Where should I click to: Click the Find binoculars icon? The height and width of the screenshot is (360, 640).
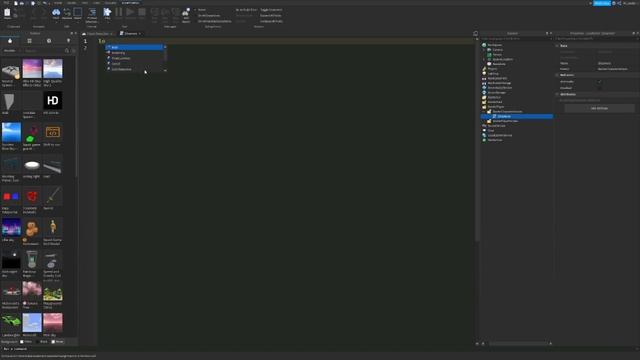tap(56, 12)
